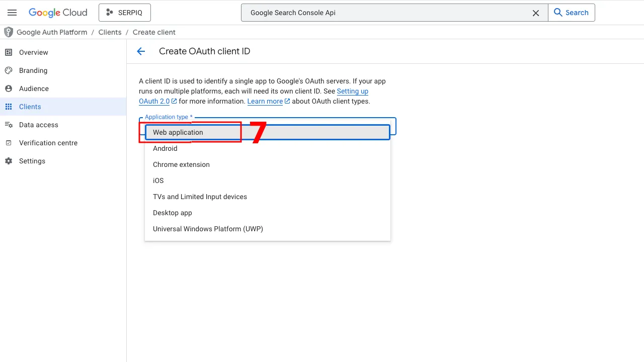The height and width of the screenshot is (362, 644).
Task: Clear the search box text
Action: click(536, 13)
